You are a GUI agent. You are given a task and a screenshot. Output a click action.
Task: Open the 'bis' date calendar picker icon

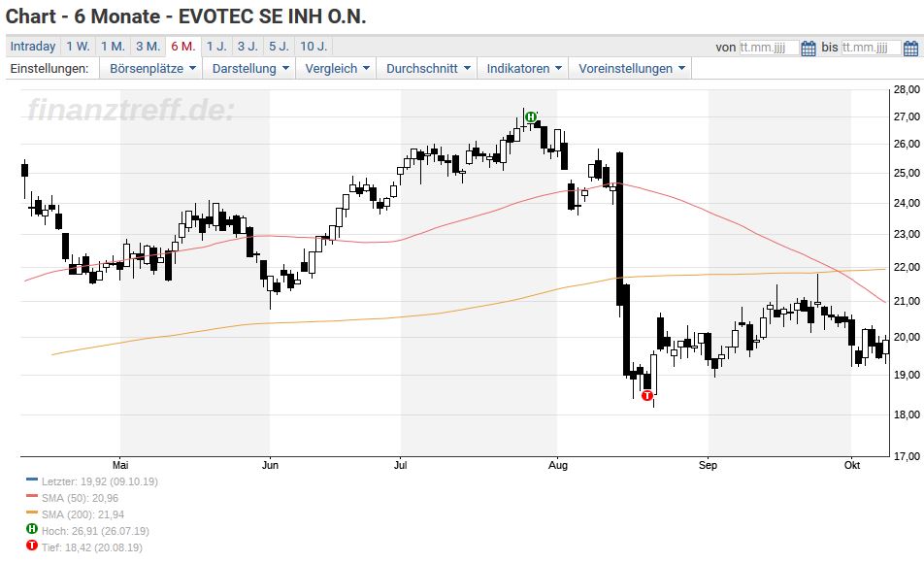(x=910, y=48)
